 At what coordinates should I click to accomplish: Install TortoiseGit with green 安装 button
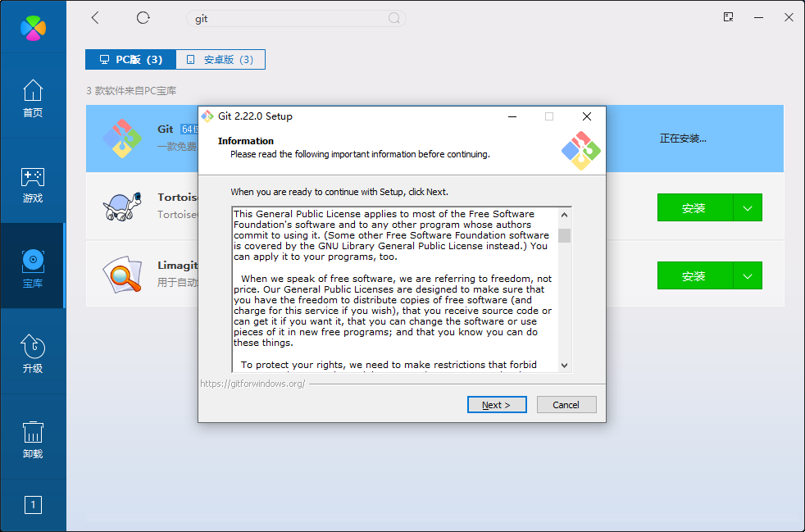[x=694, y=208]
